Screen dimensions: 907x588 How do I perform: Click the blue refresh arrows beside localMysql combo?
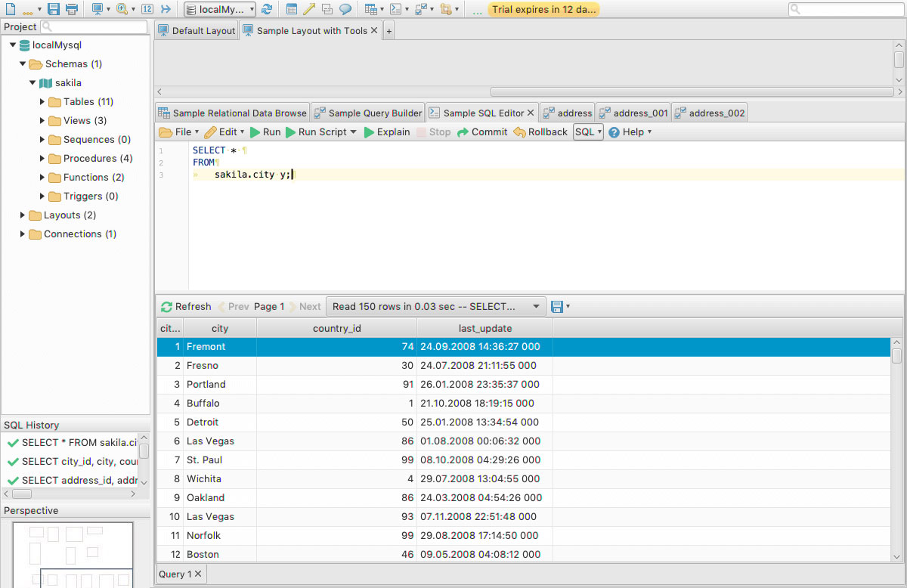click(267, 9)
